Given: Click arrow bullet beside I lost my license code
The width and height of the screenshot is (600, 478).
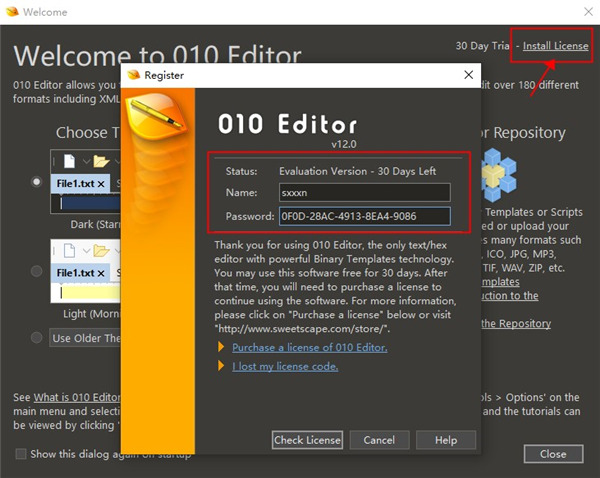Looking at the screenshot, I should tap(221, 365).
